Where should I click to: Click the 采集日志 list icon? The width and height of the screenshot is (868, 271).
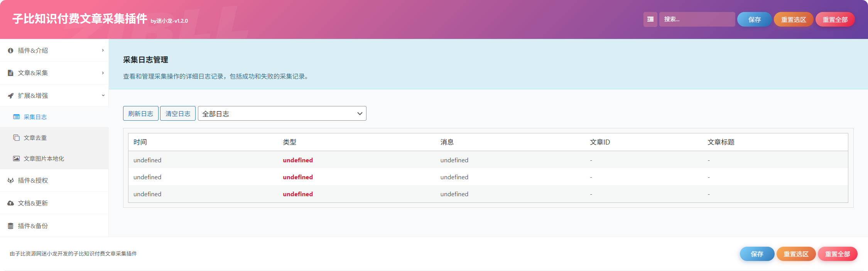click(x=16, y=117)
